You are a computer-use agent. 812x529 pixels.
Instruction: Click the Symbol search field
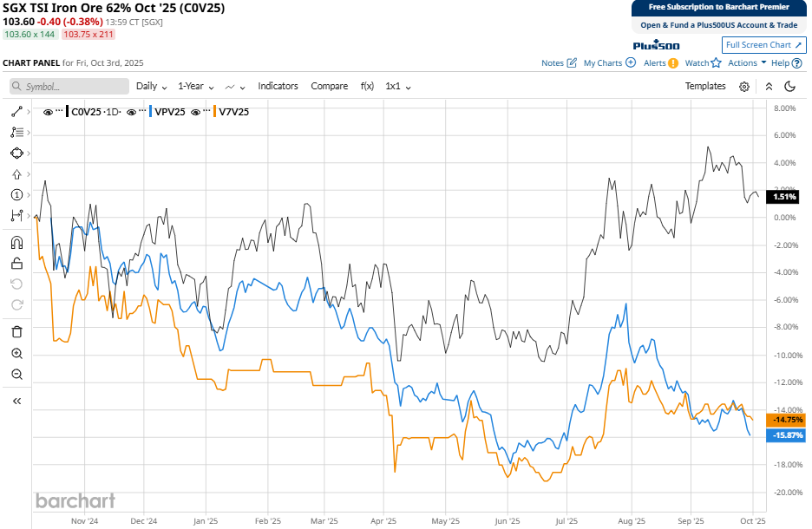[x=69, y=87]
